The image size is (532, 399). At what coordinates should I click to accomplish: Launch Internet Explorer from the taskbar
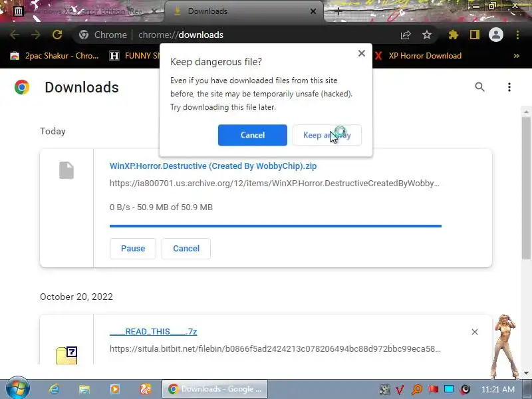[x=54, y=389]
